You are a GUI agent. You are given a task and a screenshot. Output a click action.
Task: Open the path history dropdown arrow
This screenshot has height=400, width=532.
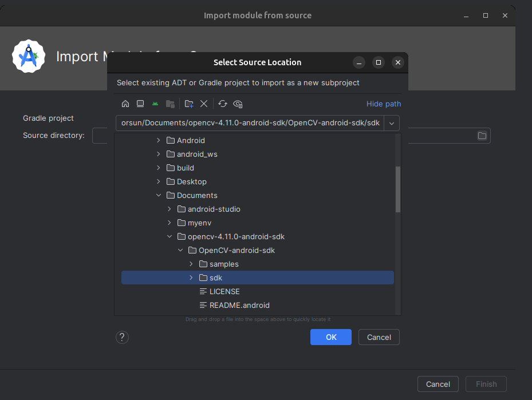coord(392,123)
